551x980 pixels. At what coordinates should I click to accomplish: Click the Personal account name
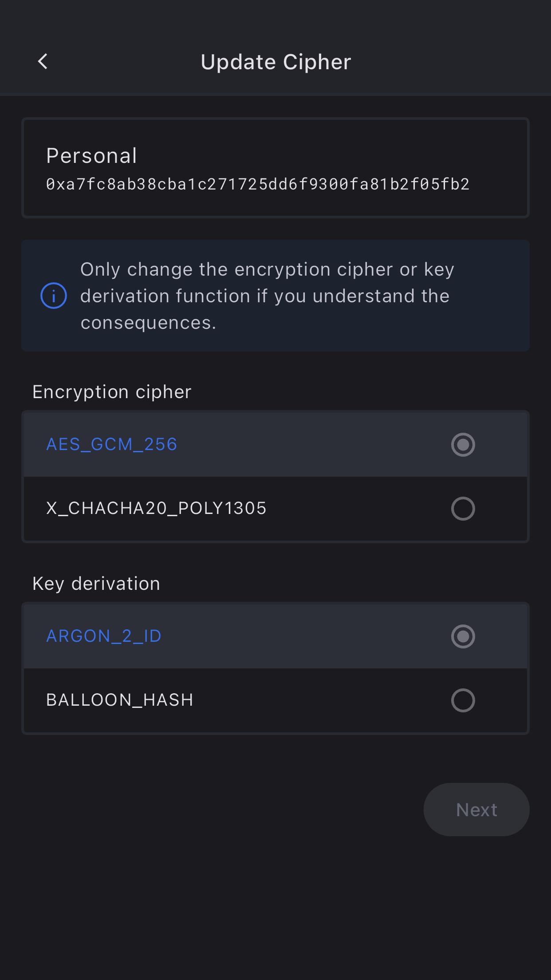coord(92,156)
